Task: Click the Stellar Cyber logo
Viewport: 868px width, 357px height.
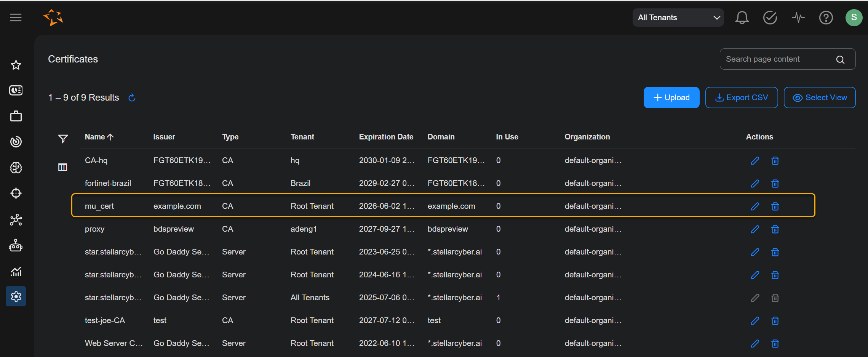Action: pos(53,17)
